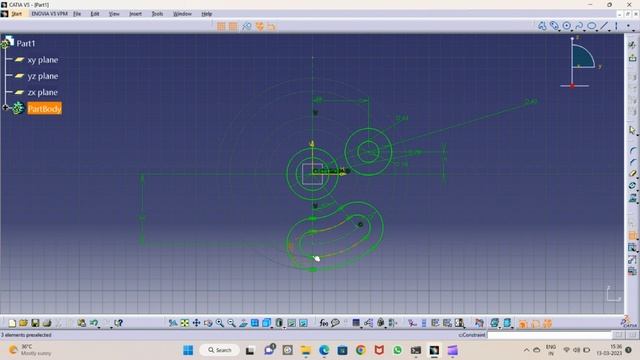
Task: Select yz plane in specification tree
Action: (42, 76)
